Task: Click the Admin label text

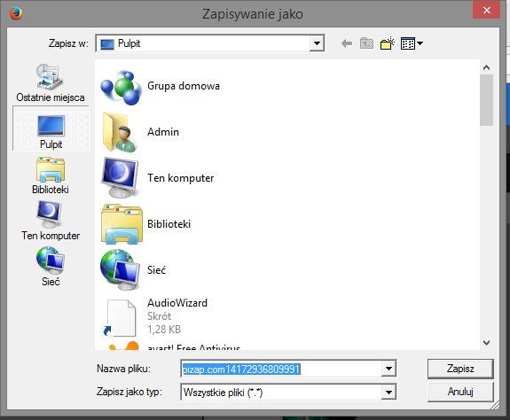Action: click(163, 132)
